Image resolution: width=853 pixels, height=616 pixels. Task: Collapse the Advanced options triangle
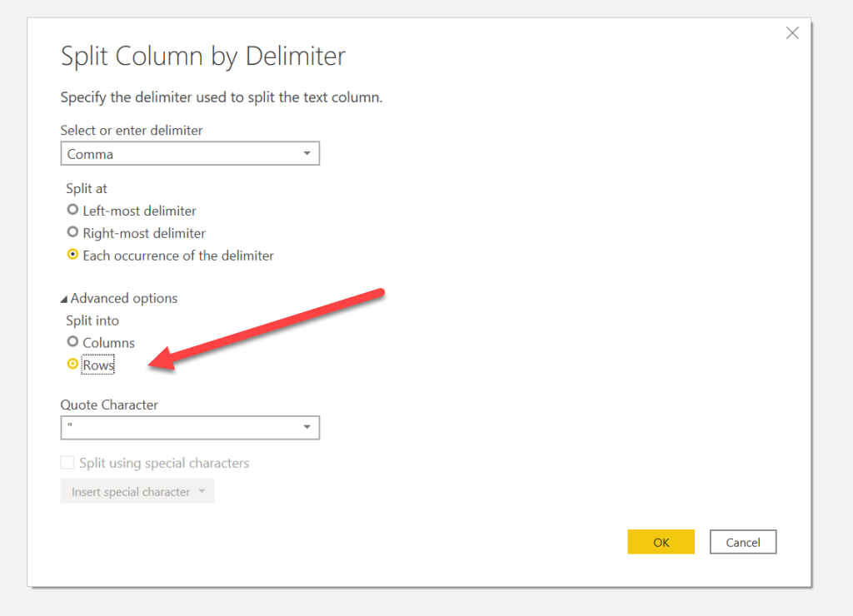(64, 299)
